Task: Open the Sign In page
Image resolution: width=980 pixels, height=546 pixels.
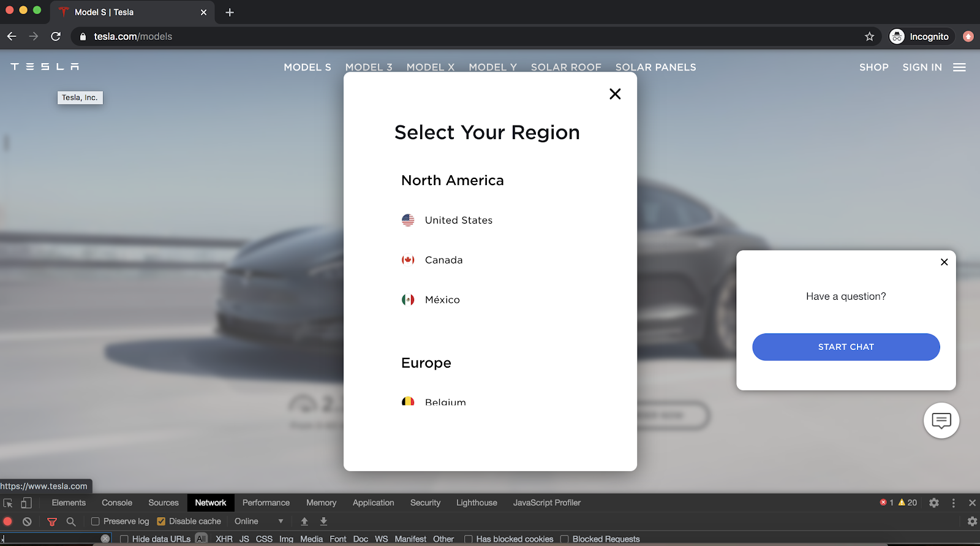Action: click(922, 67)
